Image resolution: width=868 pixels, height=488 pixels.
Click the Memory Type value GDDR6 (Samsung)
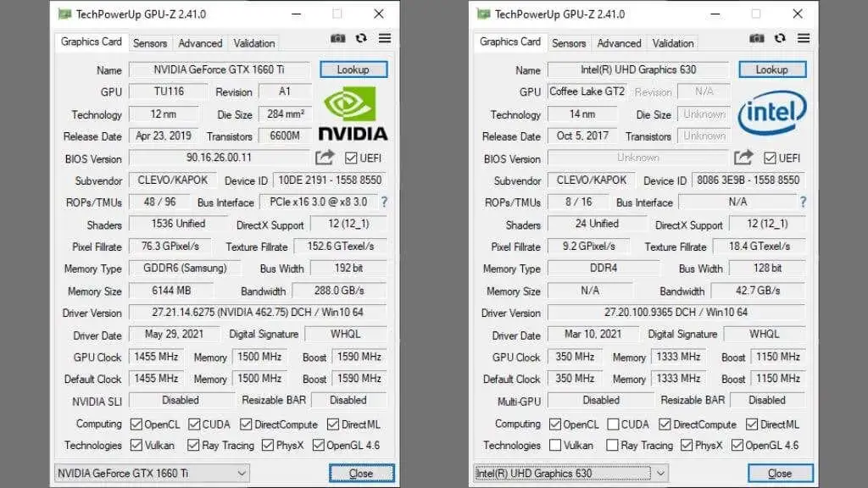[185, 269]
